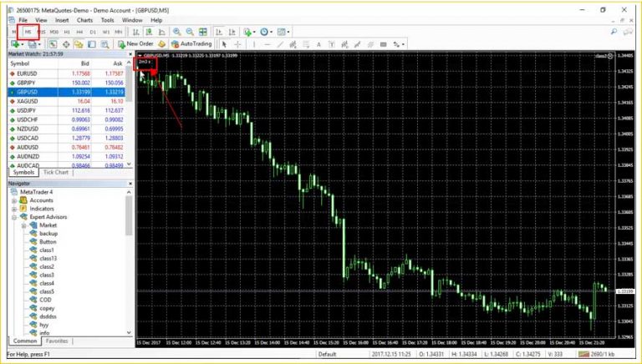Close the Navigator panel

[130, 184]
